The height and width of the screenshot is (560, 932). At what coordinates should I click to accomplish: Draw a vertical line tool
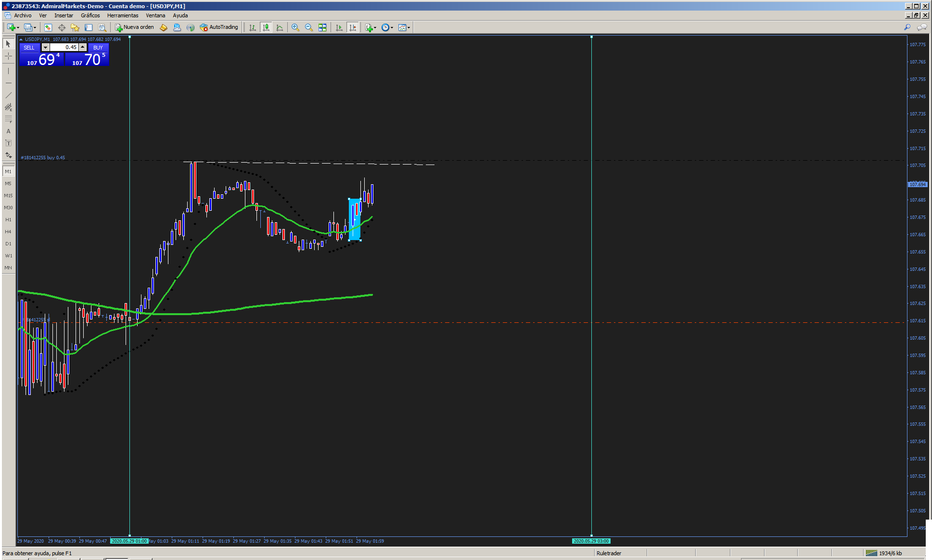8,71
